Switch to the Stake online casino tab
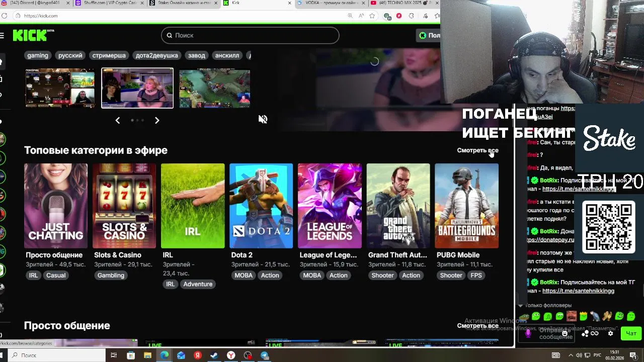The height and width of the screenshot is (362, 644). pyautogui.click(x=184, y=3)
